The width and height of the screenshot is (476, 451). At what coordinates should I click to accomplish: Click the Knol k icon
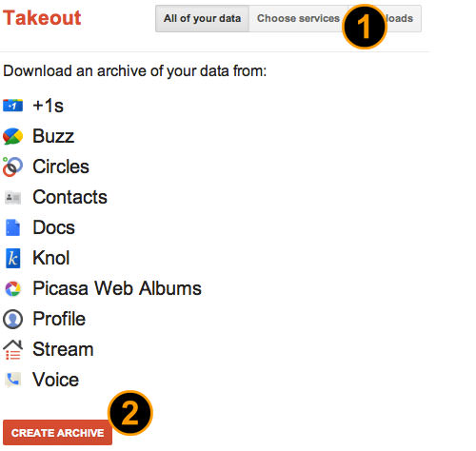tap(13, 258)
